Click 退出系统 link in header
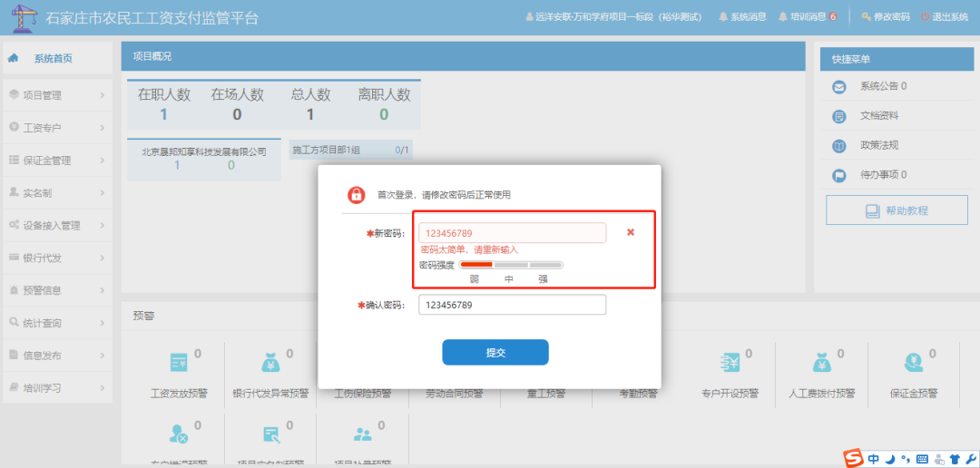 pos(951,17)
